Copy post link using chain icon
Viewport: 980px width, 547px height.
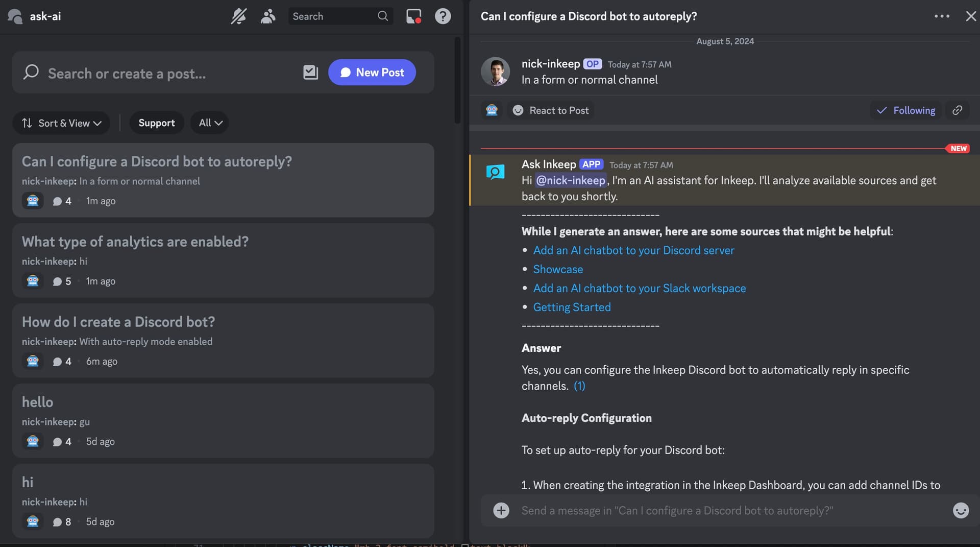coord(957,110)
